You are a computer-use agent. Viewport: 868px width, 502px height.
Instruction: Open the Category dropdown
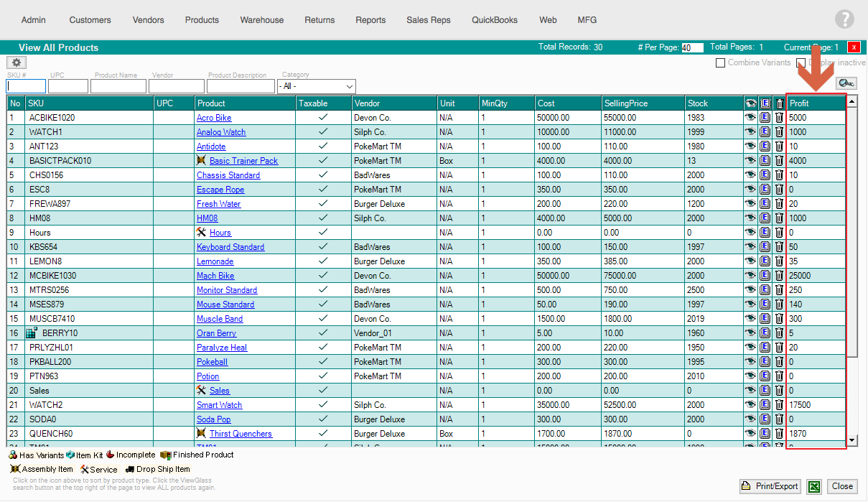point(316,86)
